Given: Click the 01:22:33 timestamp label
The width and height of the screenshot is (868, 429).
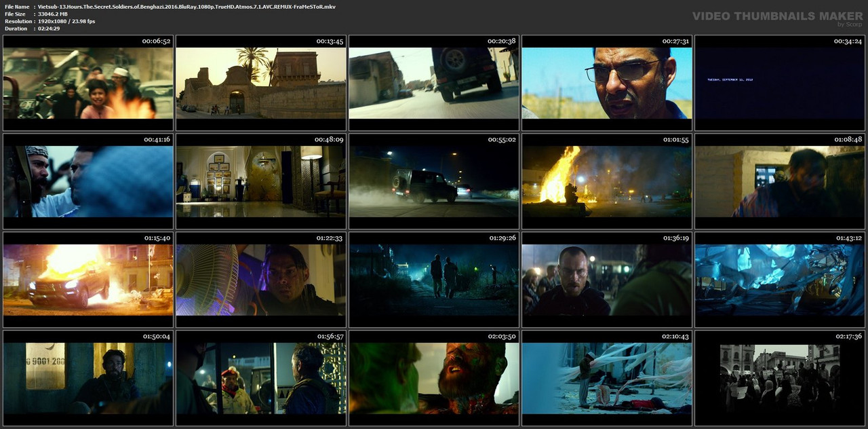Looking at the screenshot, I should [329, 238].
